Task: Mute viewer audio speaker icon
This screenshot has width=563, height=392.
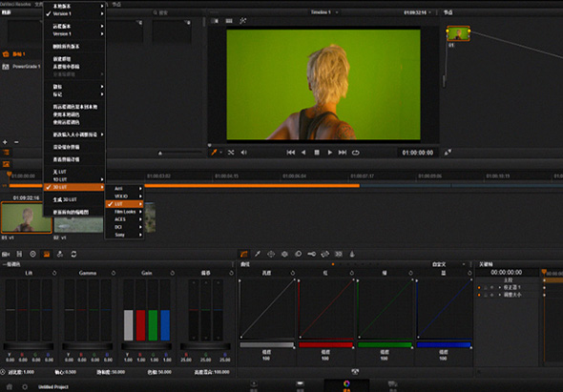Action: tap(243, 153)
